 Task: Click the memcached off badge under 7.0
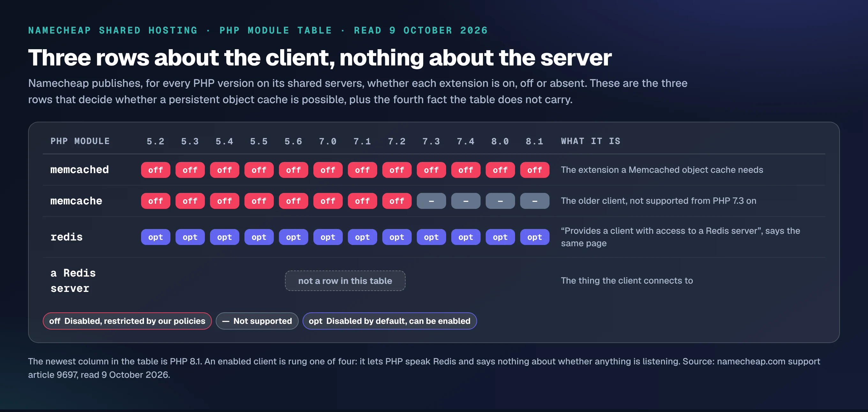(327, 170)
